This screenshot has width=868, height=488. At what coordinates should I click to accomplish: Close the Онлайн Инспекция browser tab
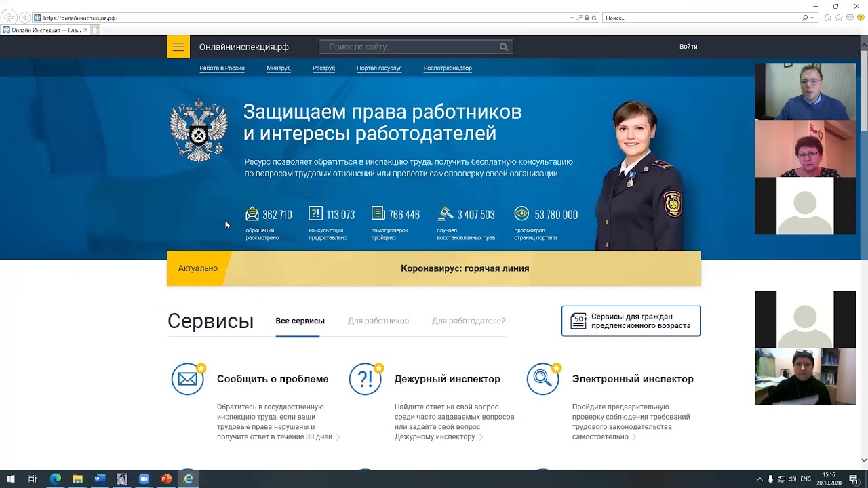(x=85, y=30)
